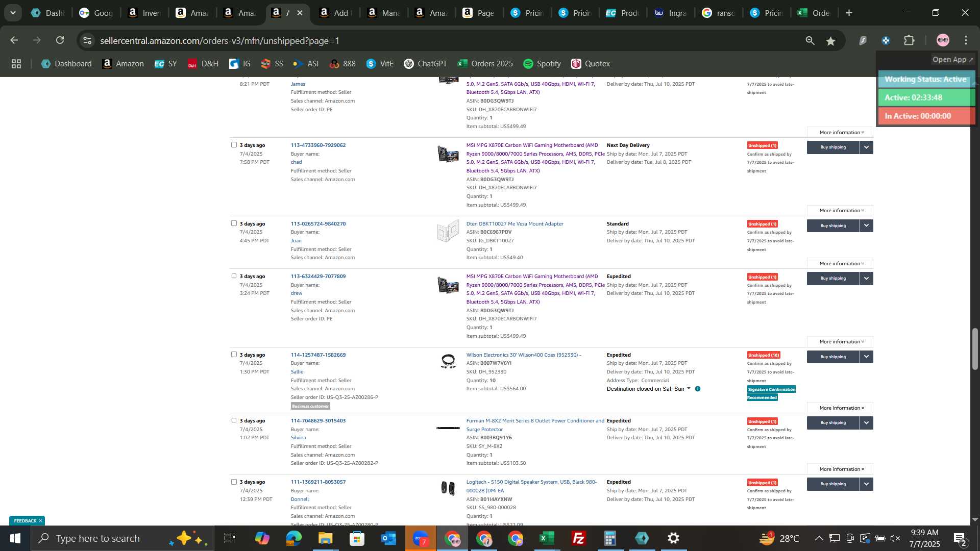Open the Dashboard bookmark

point(66,64)
